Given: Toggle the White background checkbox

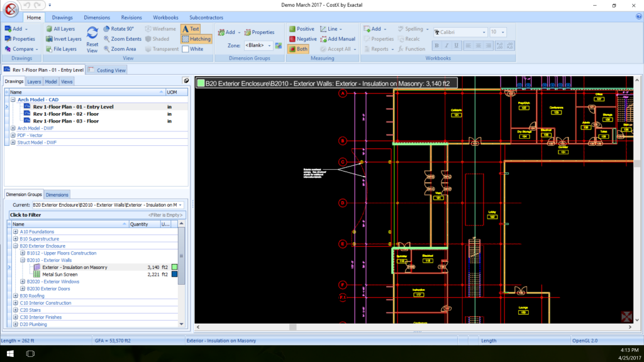Looking at the screenshot, I should [186, 49].
